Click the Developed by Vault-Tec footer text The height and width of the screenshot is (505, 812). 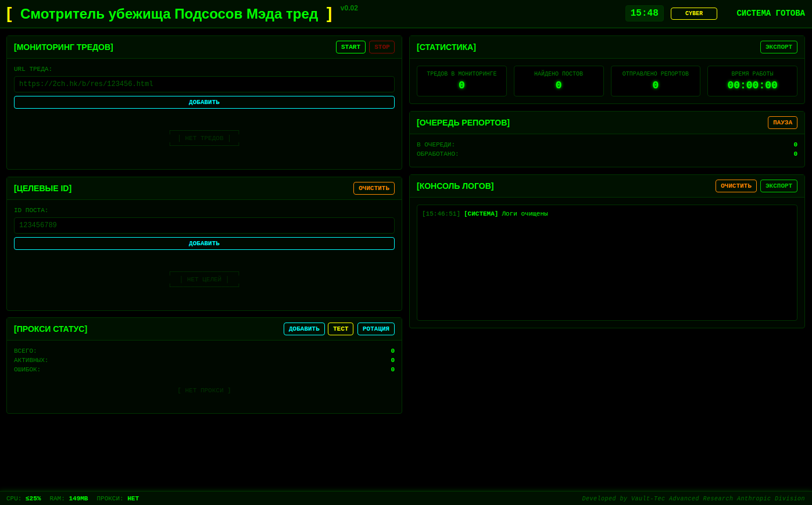click(x=693, y=499)
